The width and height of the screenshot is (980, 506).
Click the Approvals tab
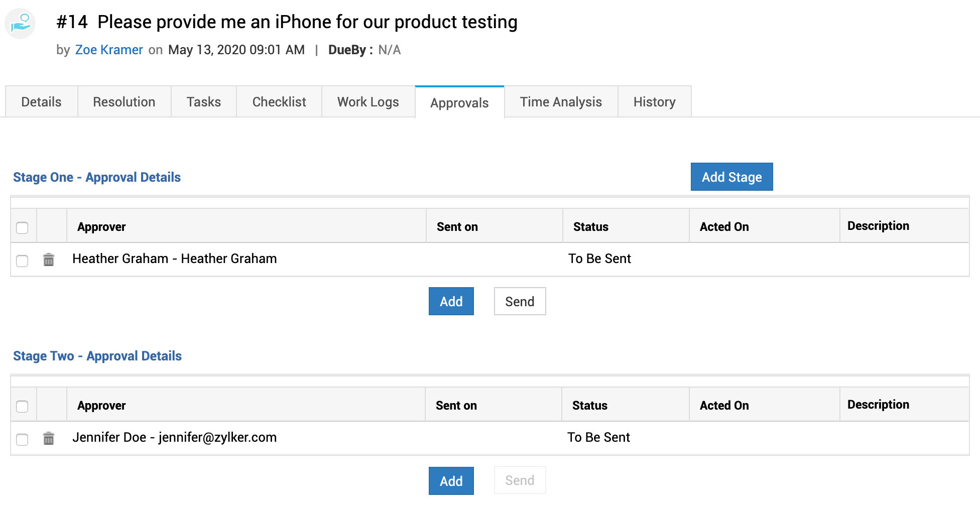pyautogui.click(x=459, y=103)
